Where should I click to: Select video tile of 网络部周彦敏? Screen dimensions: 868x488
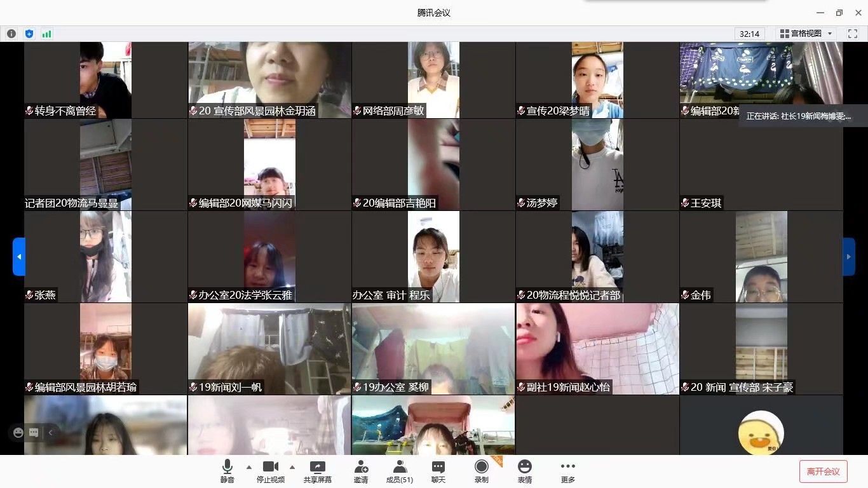433,80
